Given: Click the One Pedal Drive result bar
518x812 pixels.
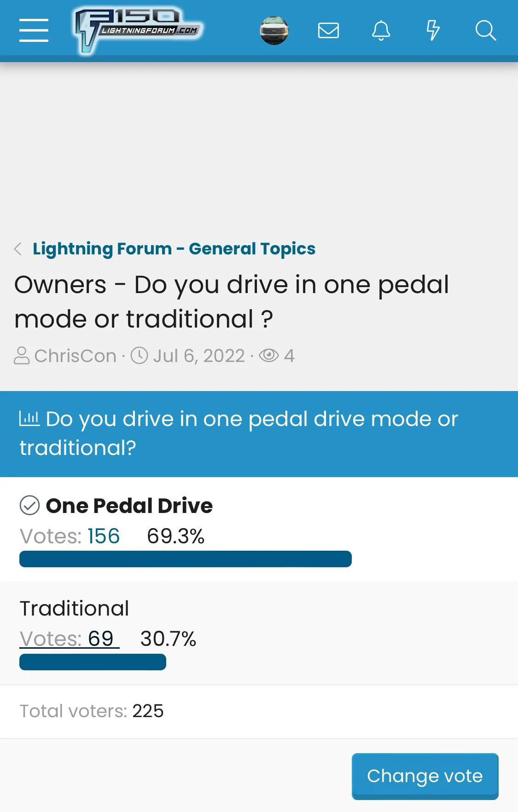Looking at the screenshot, I should pyautogui.click(x=185, y=559).
